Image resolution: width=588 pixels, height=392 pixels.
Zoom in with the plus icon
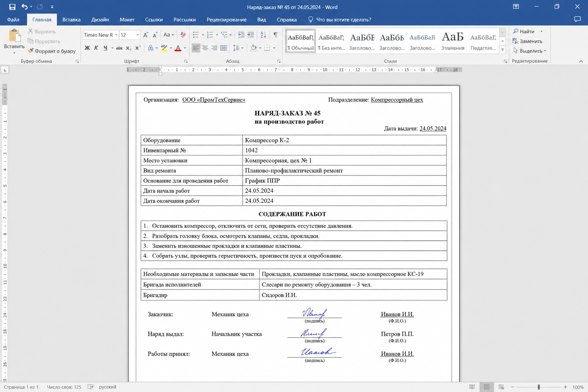point(565,387)
